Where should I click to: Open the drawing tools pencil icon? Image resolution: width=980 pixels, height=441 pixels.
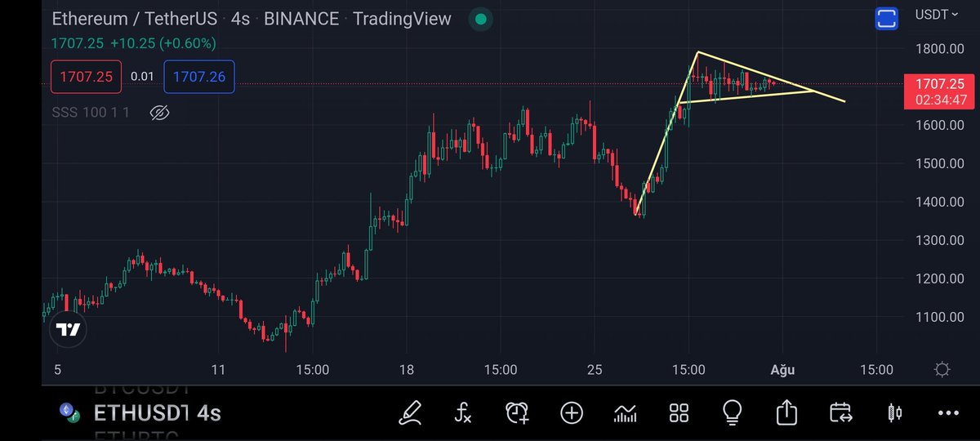409,412
